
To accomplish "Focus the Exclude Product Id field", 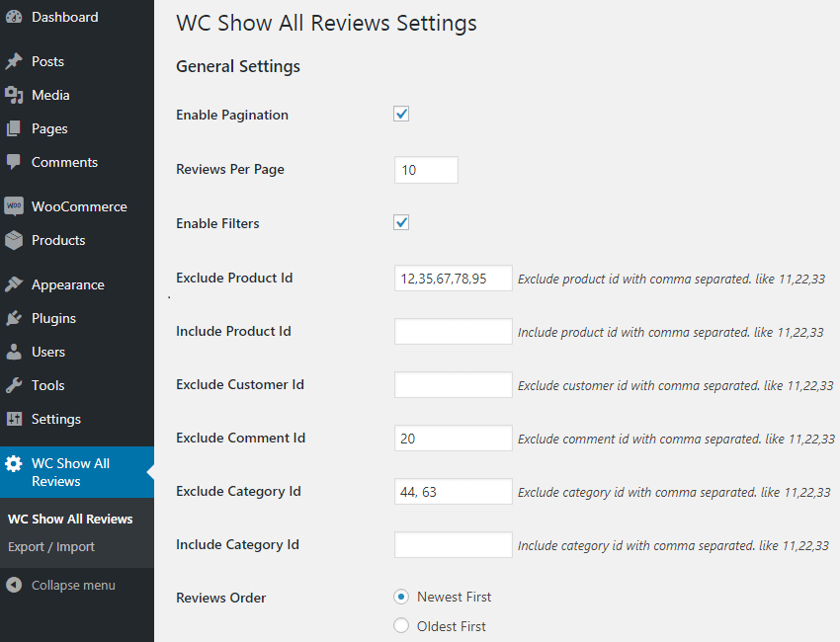I will pos(454,278).
